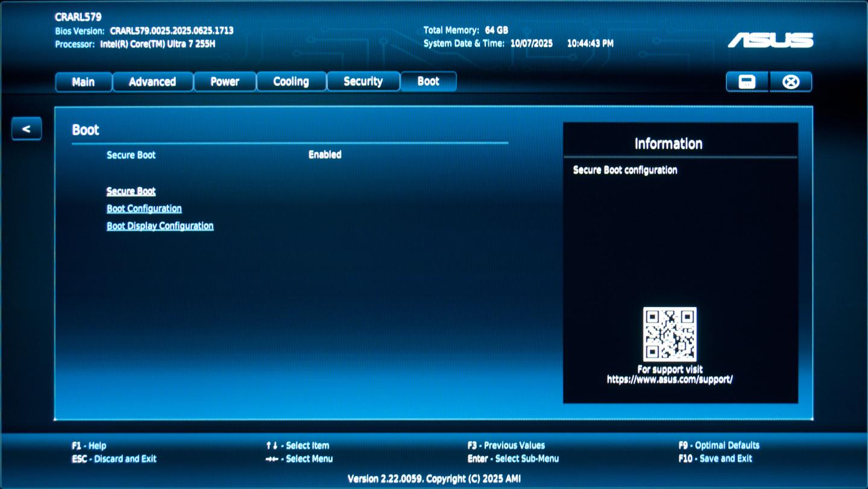The height and width of the screenshot is (489, 868).
Task: Click the F10 - Save and Exit hint
Action: pos(715,459)
